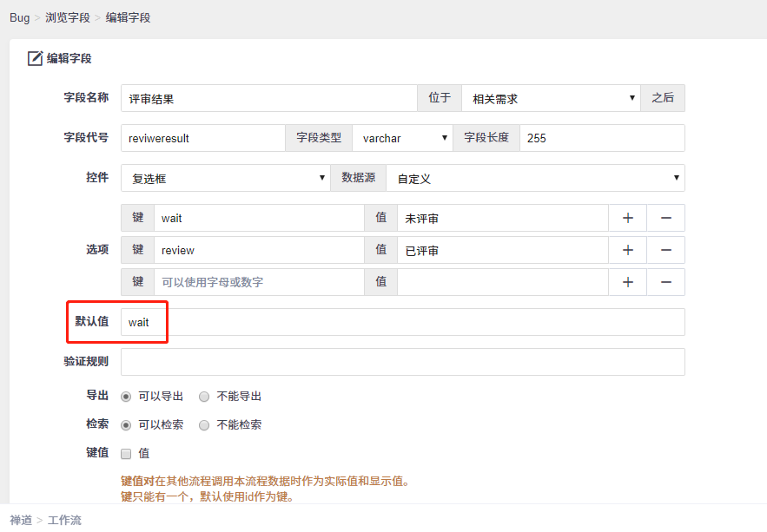Remove the wait option row
The image size is (767, 532).
666,218
